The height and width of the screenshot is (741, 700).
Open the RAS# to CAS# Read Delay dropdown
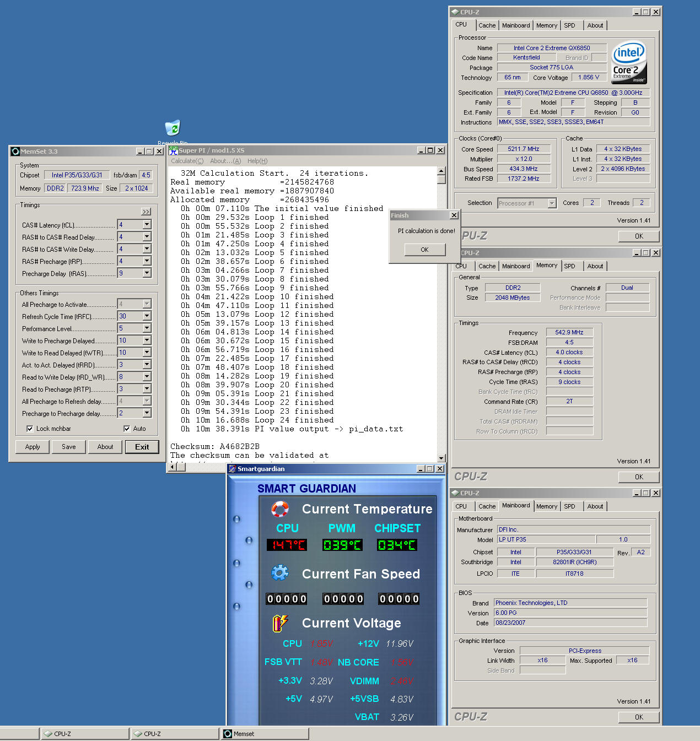click(147, 237)
